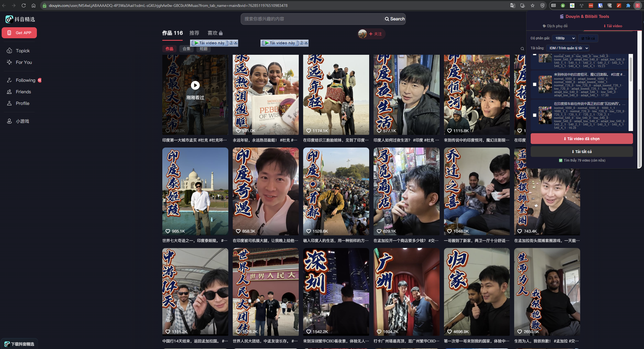Click the 'Tải video đã chọn' button
Viewport: 644px width, 349px height.
point(582,139)
